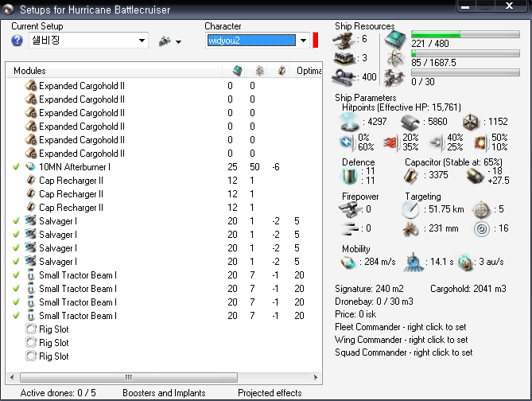This screenshot has height=401, width=532.
Task: Open the ship icon dropdown arrow
Action: [178, 41]
